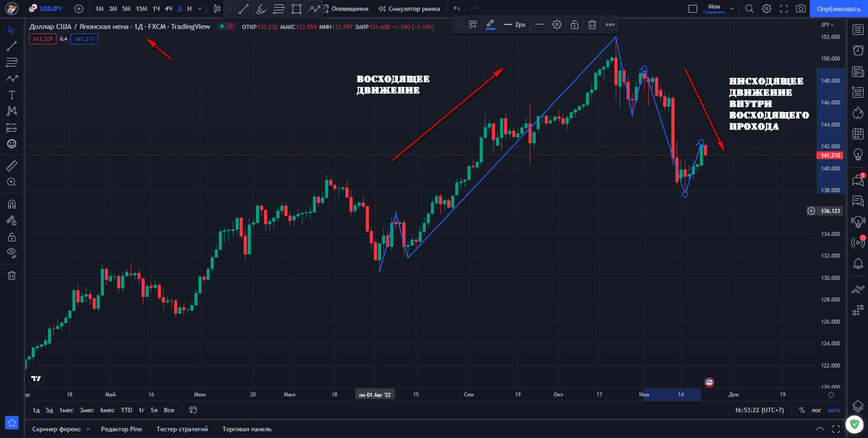This screenshot has height=438, width=868.
Task: Open templates icon in floating drawing toolbar
Action: pyautogui.click(x=472, y=24)
